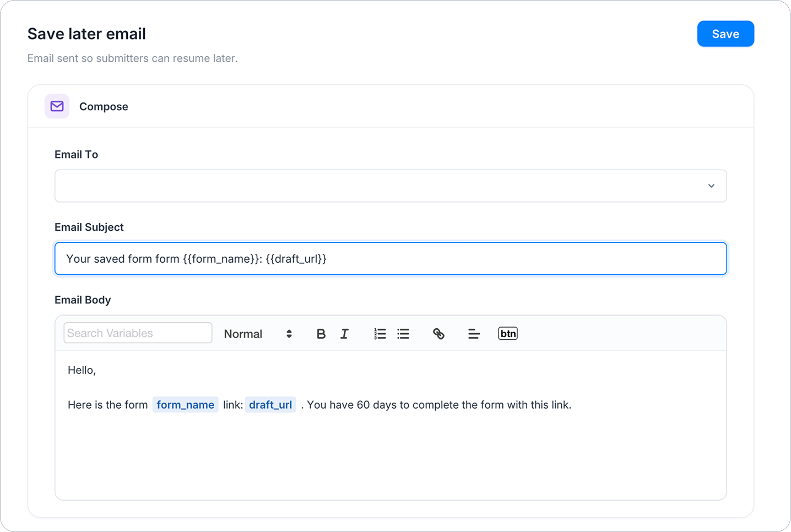791x532 pixels.
Task: Click the form_name variable tag
Action: [186, 405]
